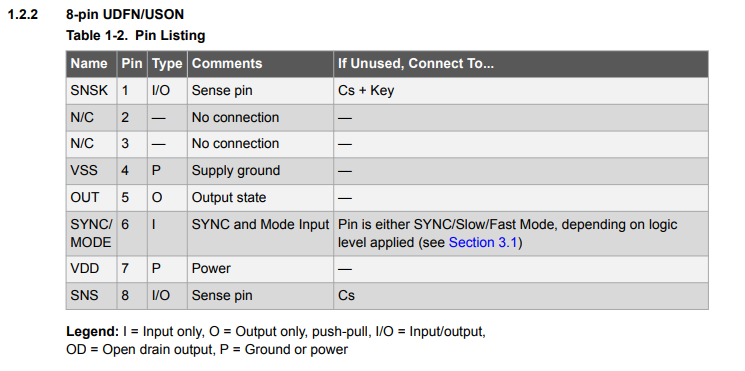
Task: Select the VDD name cell
Action: pos(92,269)
